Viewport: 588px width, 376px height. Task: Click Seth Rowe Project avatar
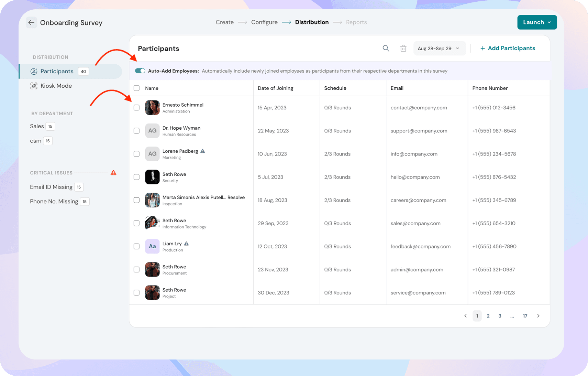pos(152,293)
